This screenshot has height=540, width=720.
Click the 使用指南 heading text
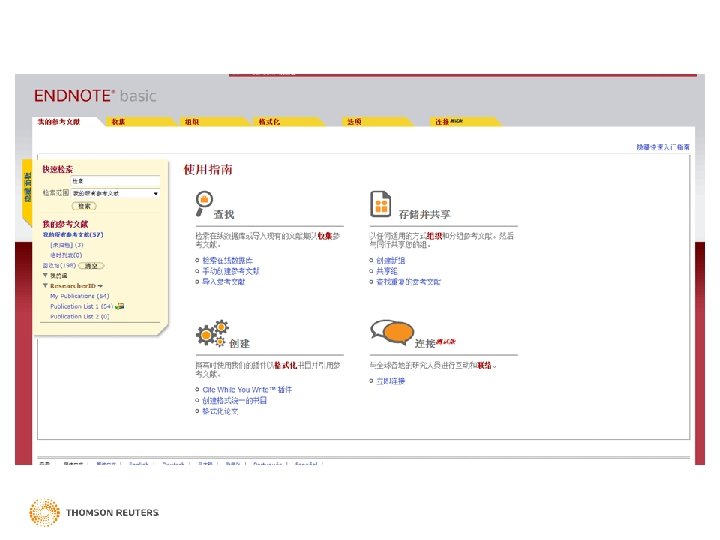click(x=208, y=169)
